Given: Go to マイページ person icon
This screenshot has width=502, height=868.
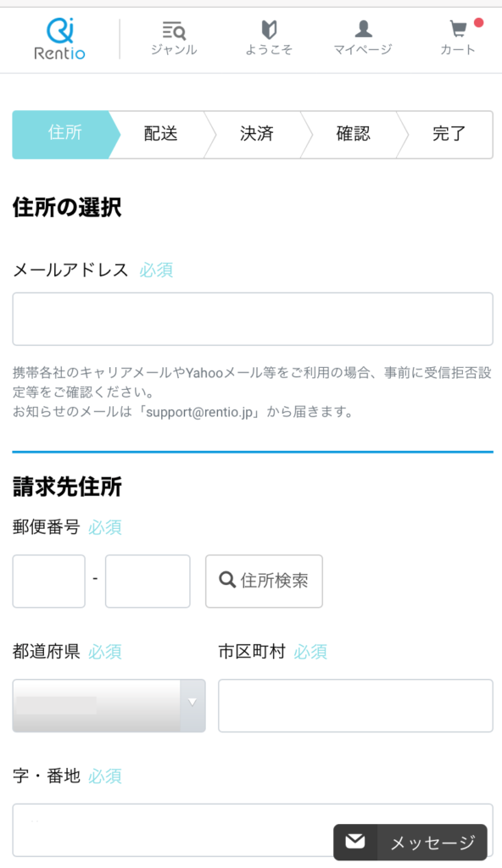Looking at the screenshot, I should tap(363, 29).
